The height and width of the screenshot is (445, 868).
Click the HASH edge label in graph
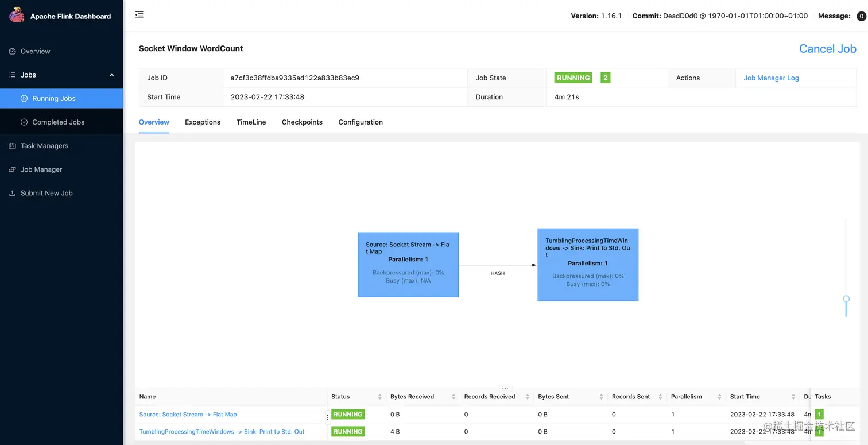[x=498, y=273]
